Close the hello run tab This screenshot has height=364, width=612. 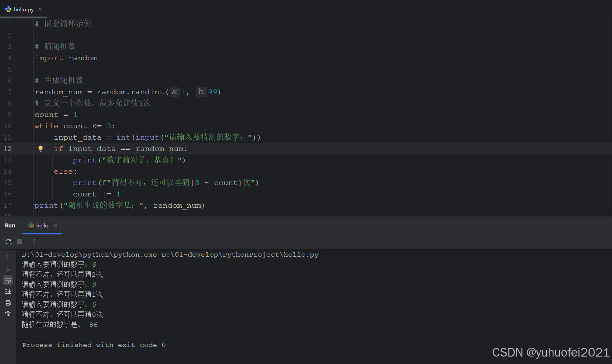(55, 226)
